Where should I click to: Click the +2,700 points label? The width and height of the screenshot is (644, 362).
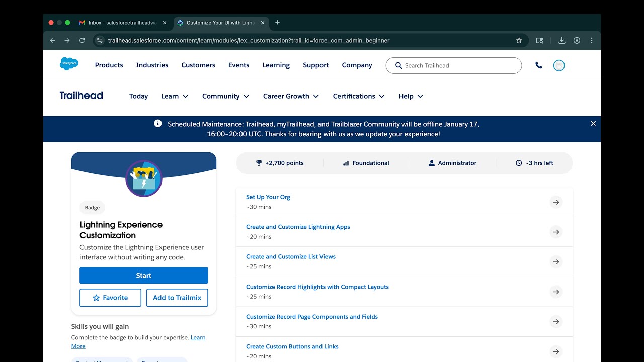280,163
